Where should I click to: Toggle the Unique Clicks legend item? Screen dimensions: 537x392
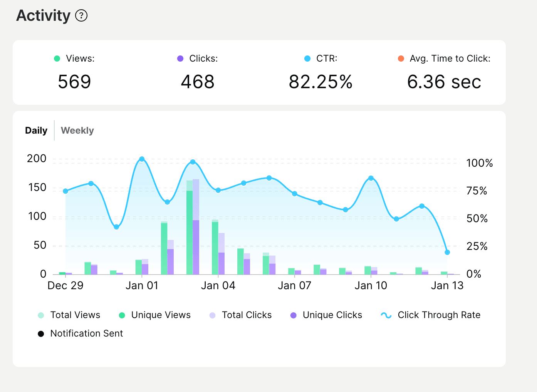(x=332, y=315)
